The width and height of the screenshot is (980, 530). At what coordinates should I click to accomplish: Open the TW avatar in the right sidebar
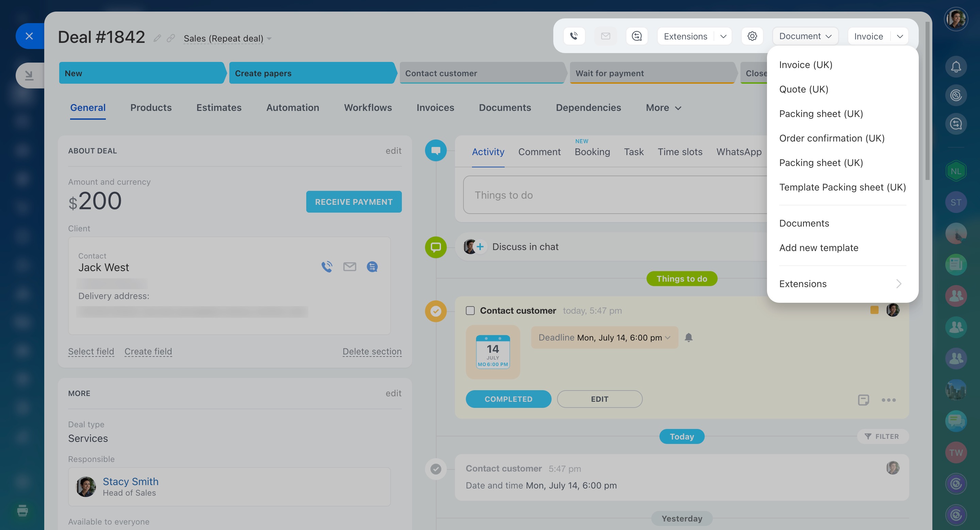click(955, 452)
